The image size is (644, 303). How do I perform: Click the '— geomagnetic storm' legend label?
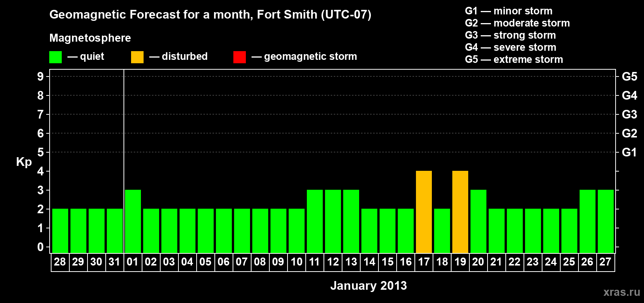304,57
